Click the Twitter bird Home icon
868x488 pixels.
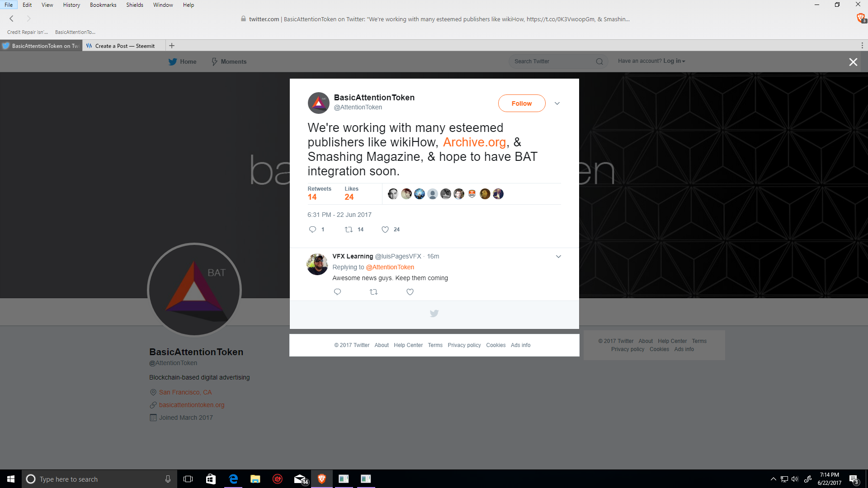[x=173, y=62]
